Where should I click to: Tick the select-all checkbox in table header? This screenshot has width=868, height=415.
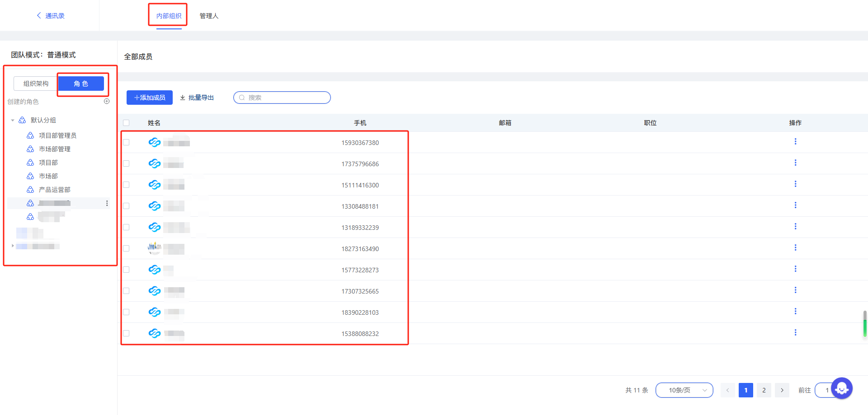click(126, 123)
